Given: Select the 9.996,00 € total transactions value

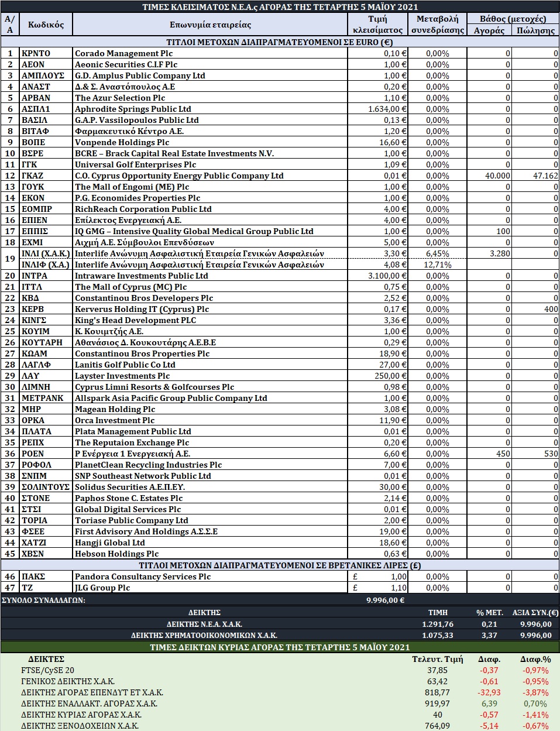Looking at the screenshot, I should pos(385,600).
